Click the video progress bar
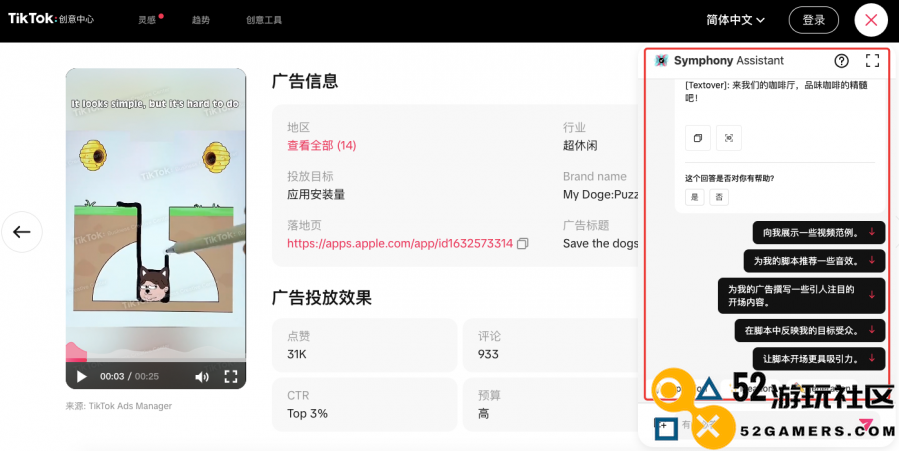Screen dimensions: 899x451 tap(156, 360)
